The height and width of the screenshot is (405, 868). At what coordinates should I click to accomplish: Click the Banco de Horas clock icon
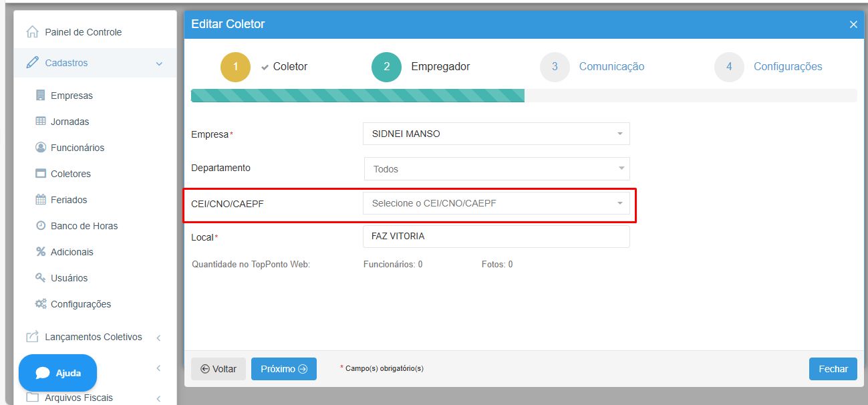[40, 226]
